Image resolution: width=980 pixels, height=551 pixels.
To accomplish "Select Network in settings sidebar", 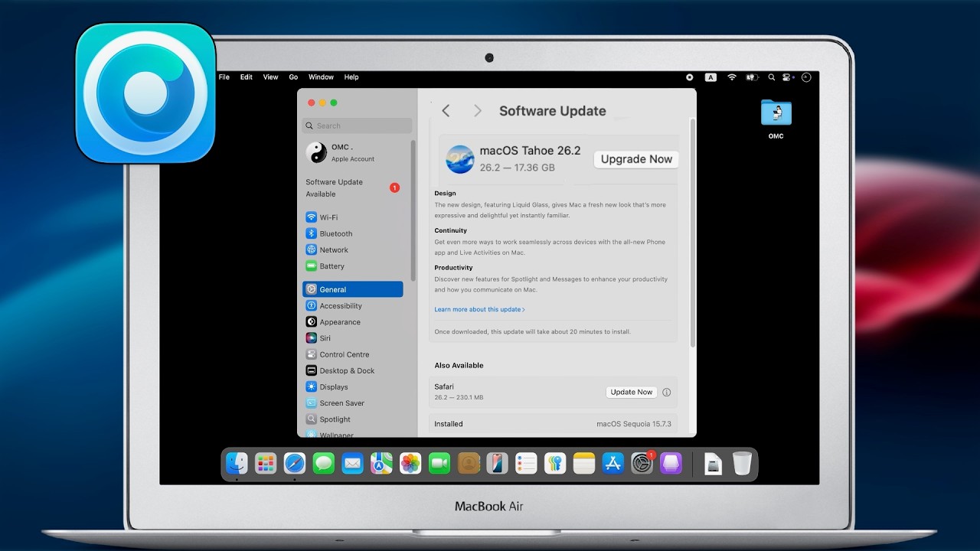I will 353,249.
